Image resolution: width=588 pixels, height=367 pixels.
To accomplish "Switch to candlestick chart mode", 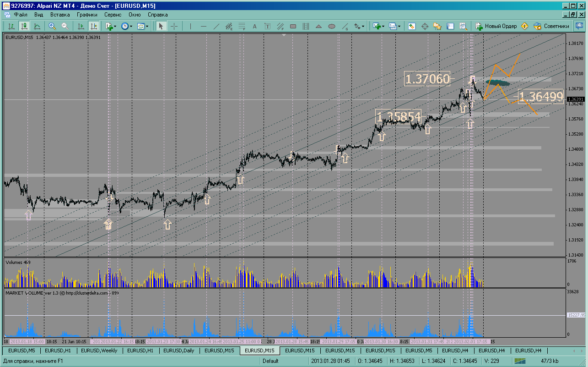I will (x=24, y=26).
